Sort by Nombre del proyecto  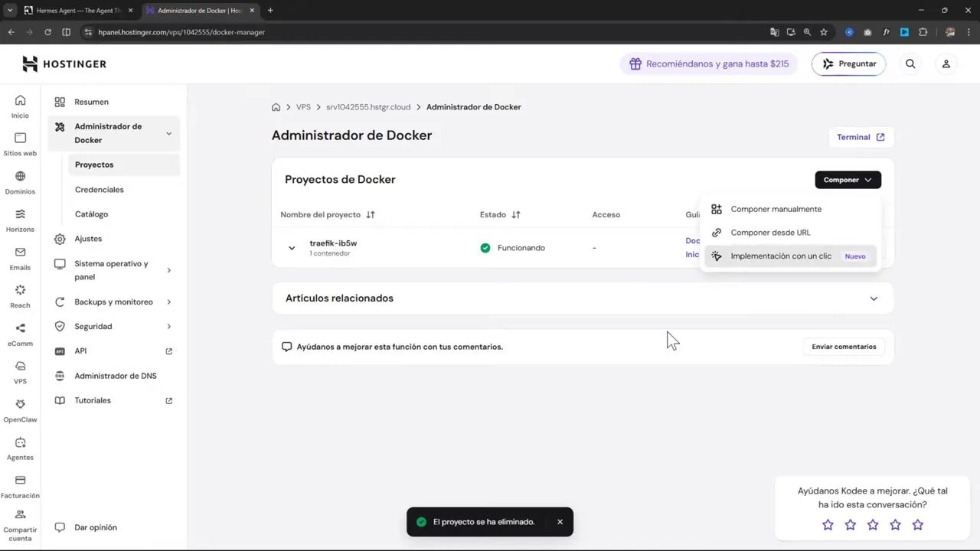(328, 215)
